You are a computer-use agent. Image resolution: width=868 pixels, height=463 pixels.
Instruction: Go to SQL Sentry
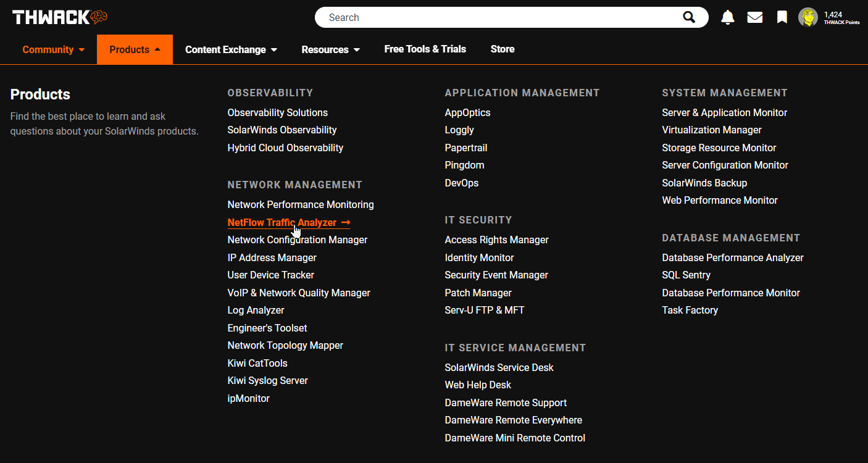(x=686, y=275)
